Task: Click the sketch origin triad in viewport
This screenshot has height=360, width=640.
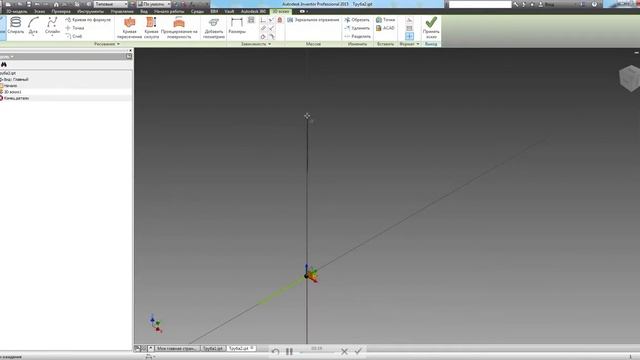Action: coord(311,273)
